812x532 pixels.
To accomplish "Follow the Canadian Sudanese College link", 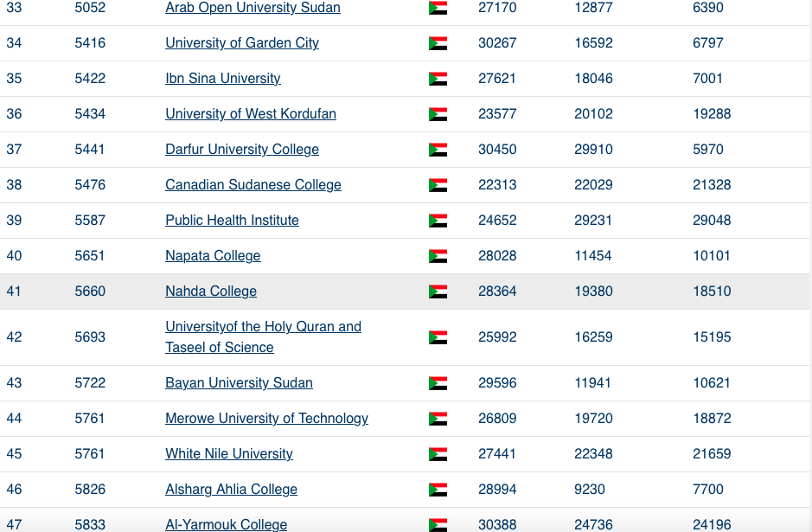I will [x=253, y=185].
